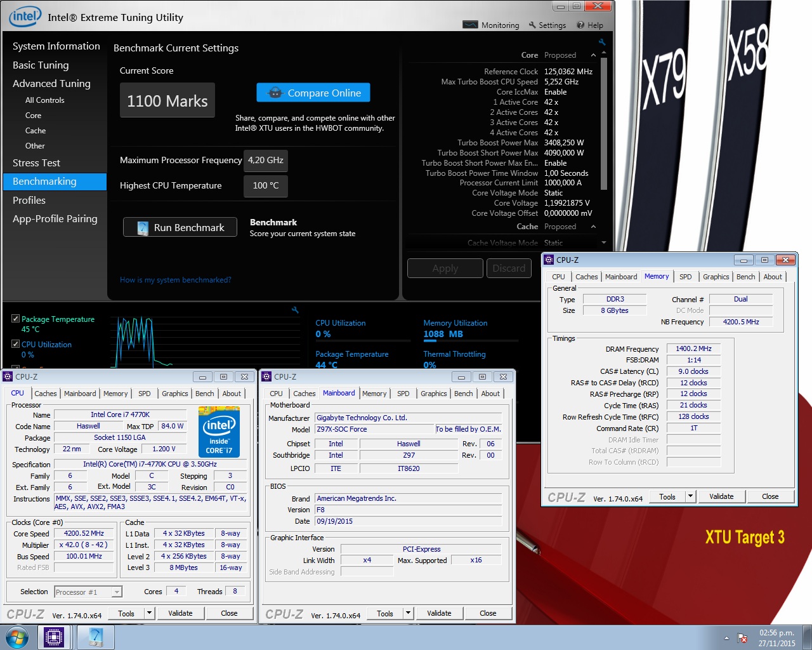Click Reference Clock value 125,0362 MHz
The width and height of the screenshot is (812, 650).
[x=568, y=72]
